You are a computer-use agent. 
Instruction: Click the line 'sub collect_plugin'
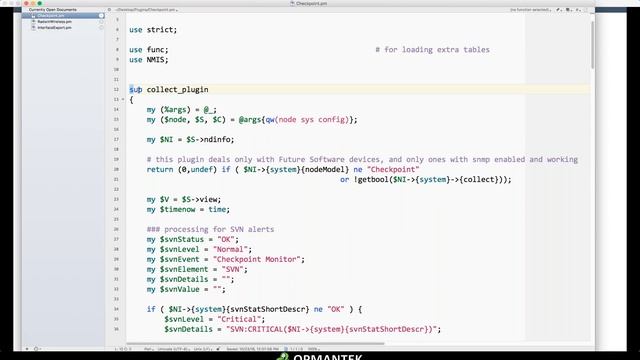coord(169,89)
